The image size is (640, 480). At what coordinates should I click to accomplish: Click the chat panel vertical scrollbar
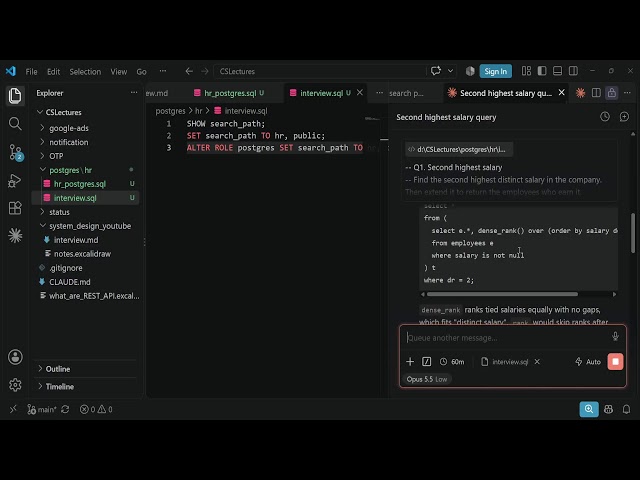point(633,233)
